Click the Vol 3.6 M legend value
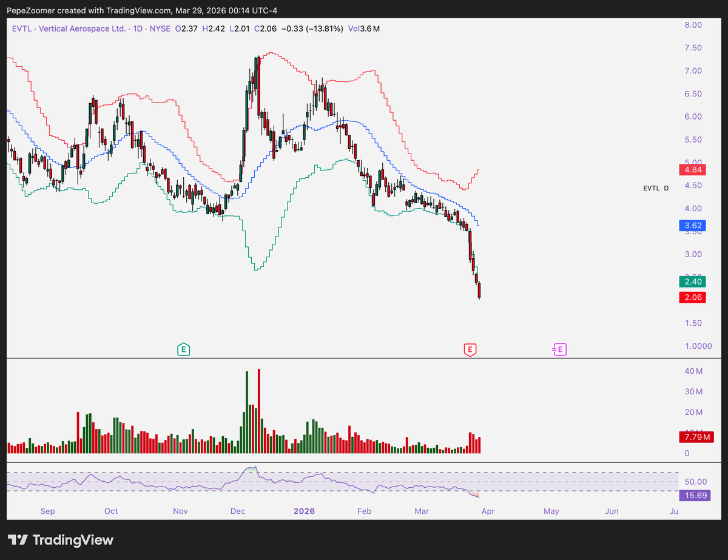The image size is (728, 560). click(363, 29)
